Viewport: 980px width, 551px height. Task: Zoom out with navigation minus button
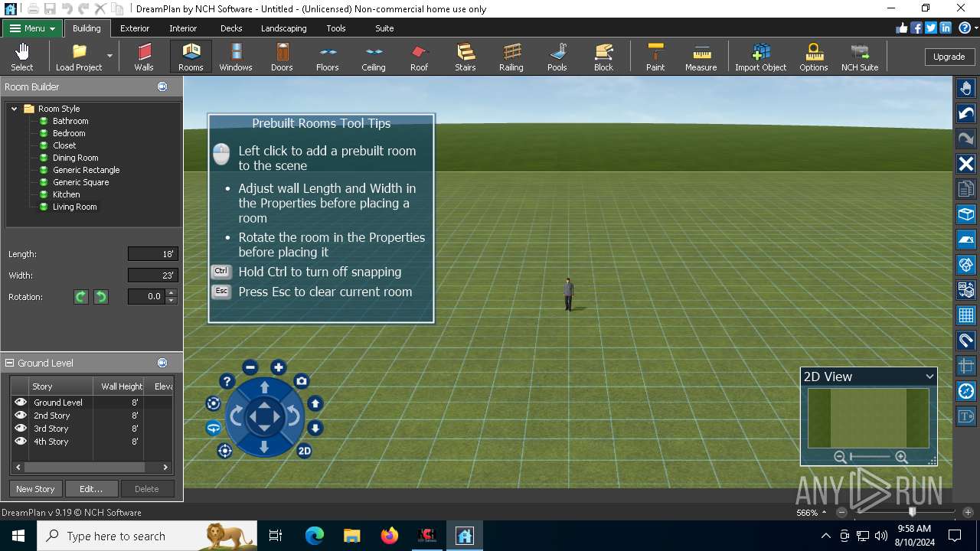(250, 367)
